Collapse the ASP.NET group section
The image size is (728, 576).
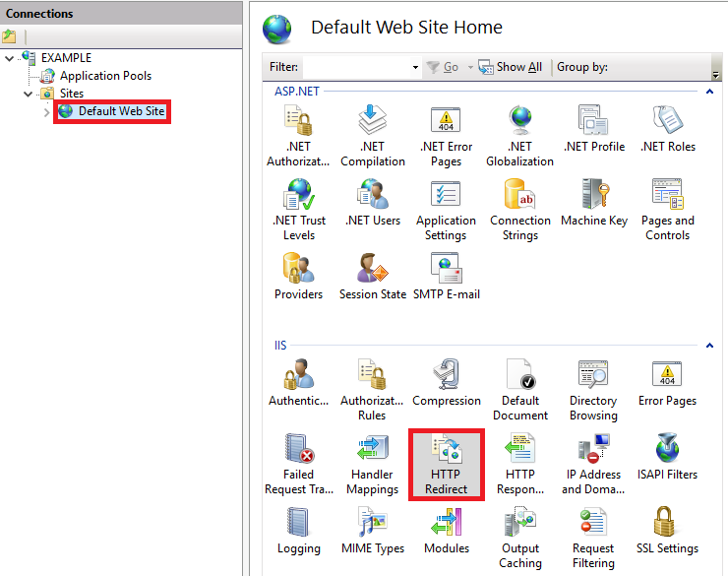click(708, 92)
